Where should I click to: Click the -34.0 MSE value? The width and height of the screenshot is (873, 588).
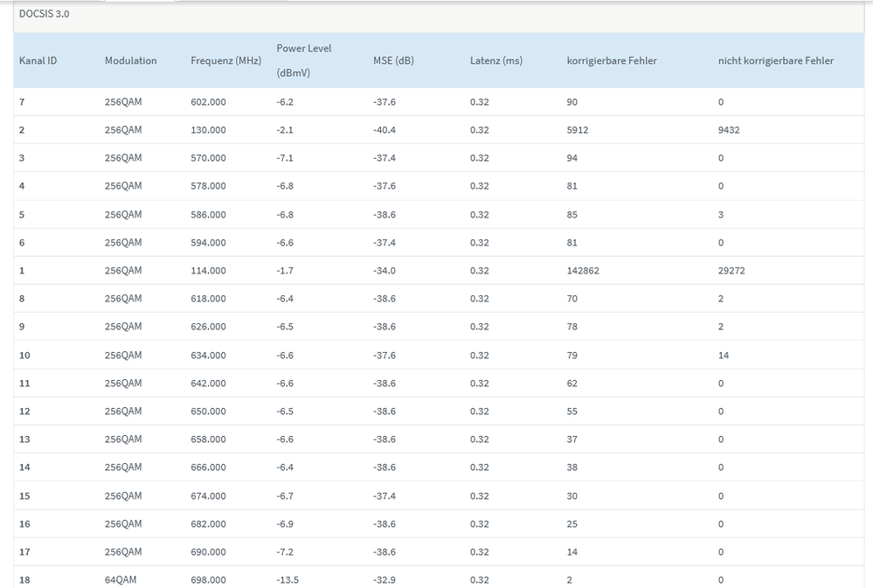tap(385, 271)
